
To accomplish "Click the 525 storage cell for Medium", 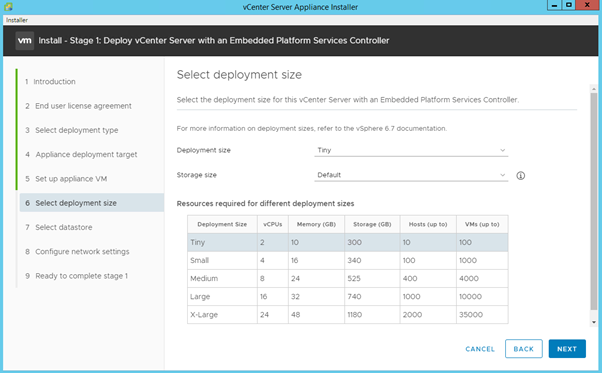I will click(372, 278).
